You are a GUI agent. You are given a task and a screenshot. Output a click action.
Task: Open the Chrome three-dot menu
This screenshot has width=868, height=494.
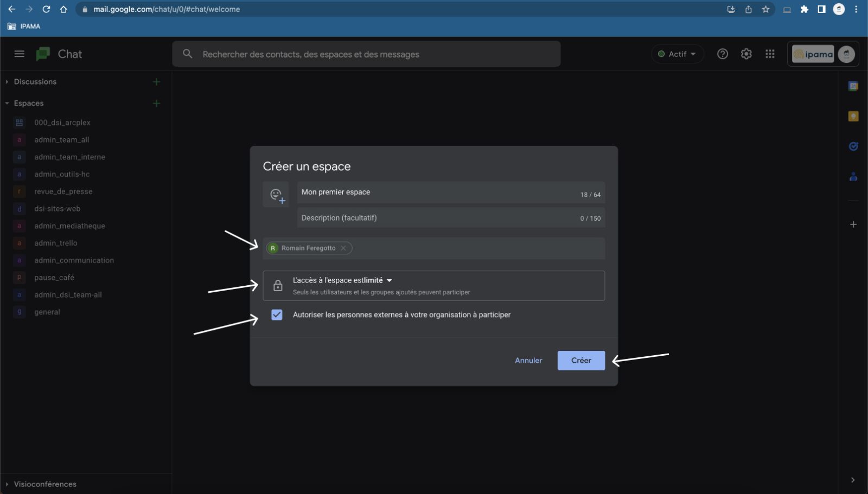[x=856, y=9]
